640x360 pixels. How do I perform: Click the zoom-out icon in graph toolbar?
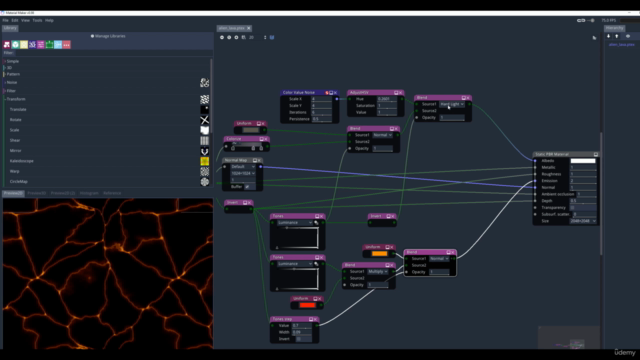point(222,37)
